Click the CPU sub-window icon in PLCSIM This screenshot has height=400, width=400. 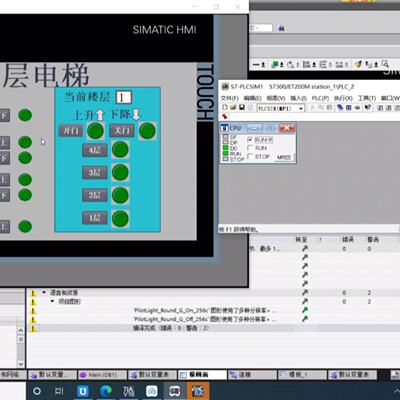(225, 128)
